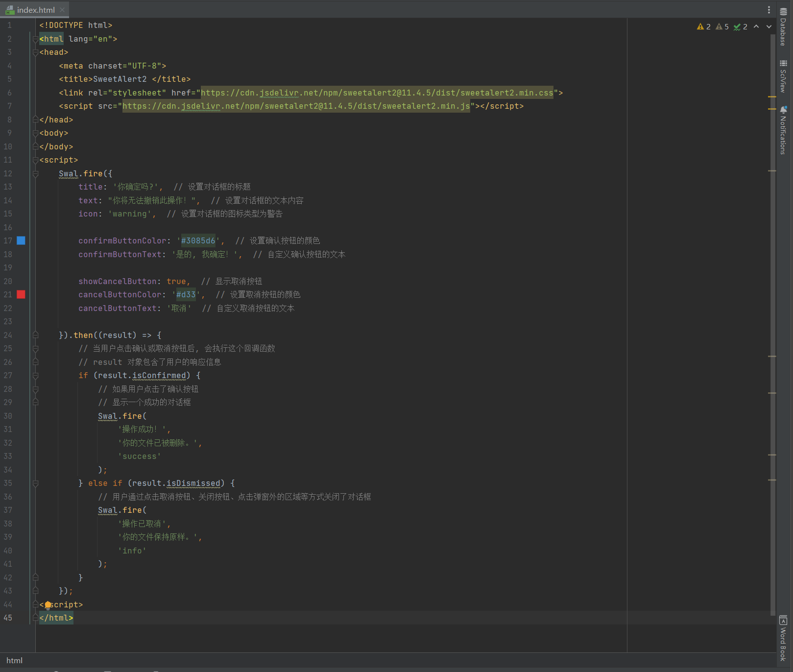The height and width of the screenshot is (672, 793).
Task: Click the typo count indicator showing 2
Action: point(741,26)
